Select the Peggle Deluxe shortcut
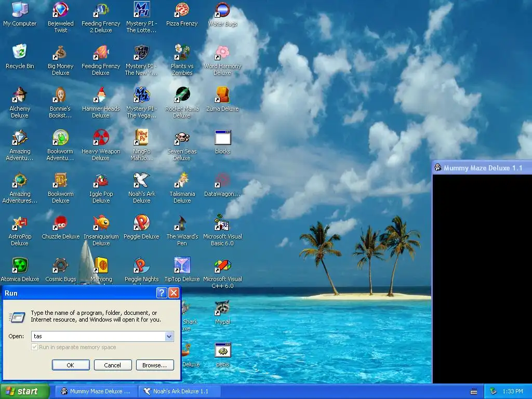The height and width of the screenshot is (399, 532). coord(141,228)
